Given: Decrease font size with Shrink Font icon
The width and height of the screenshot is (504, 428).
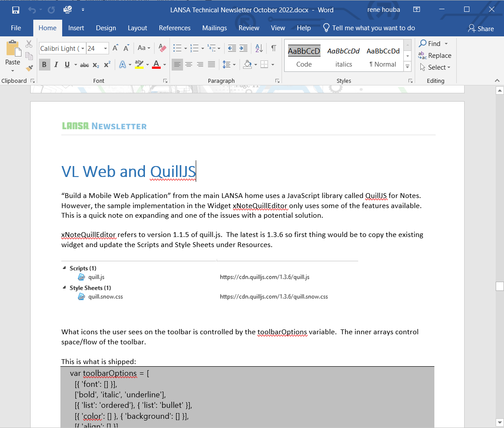Looking at the screenshot, I should (x=126, y=48).
